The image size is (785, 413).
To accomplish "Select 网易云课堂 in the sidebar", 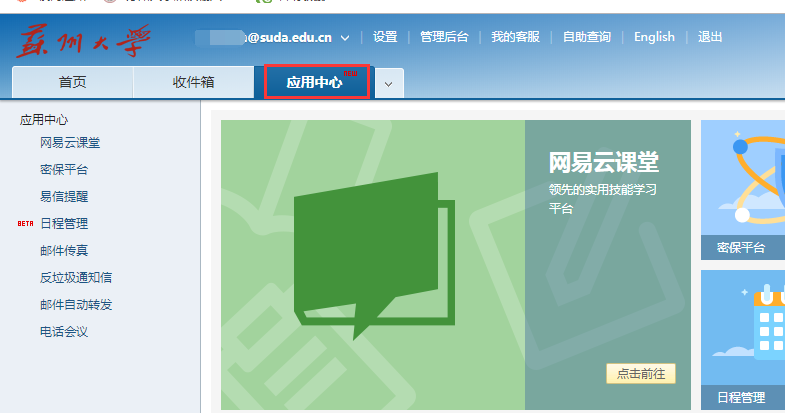I will click(70, 143).
